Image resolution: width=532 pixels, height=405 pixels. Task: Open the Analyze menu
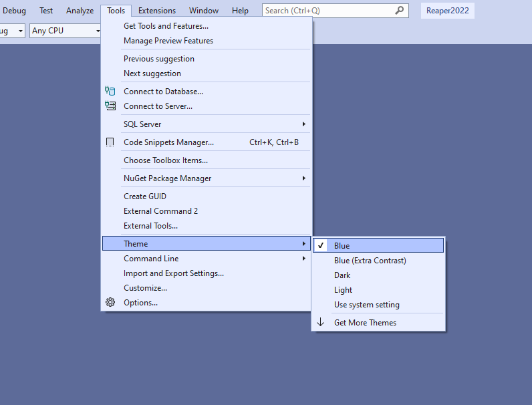(80, 11)
